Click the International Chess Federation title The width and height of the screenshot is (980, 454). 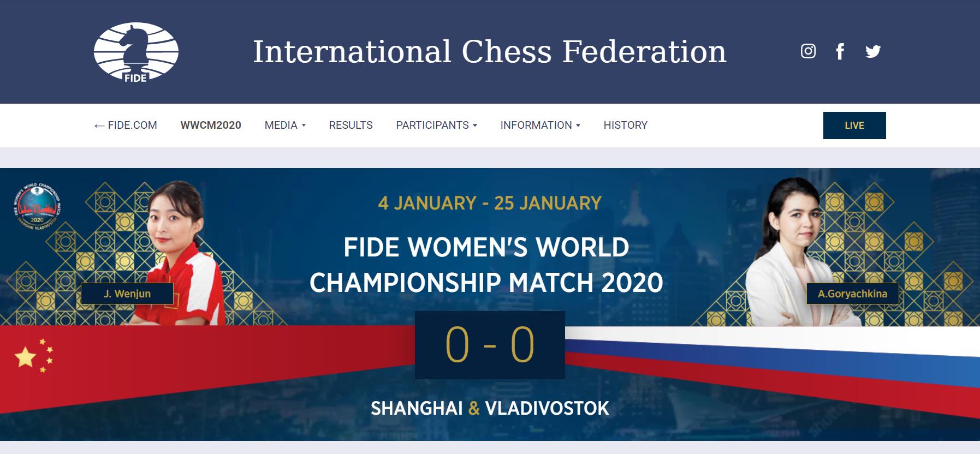point(489,52)
